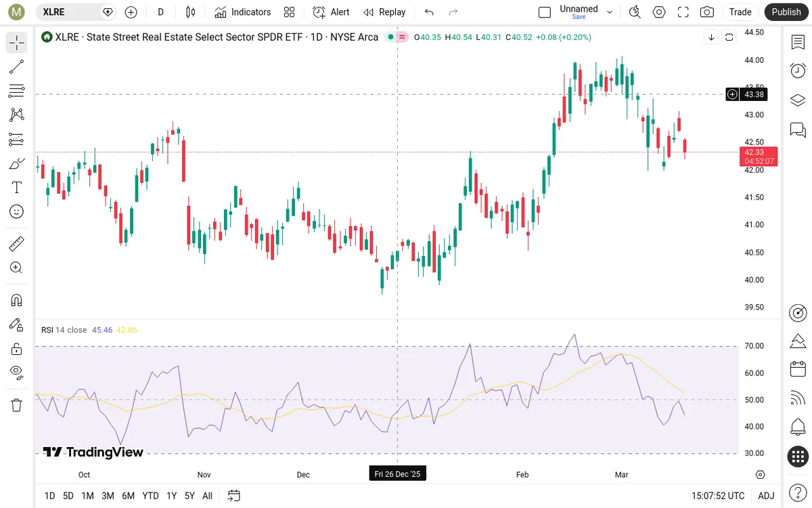Open the quick search icon
This screenshot has height=508, width=812.
coord(634,12)
